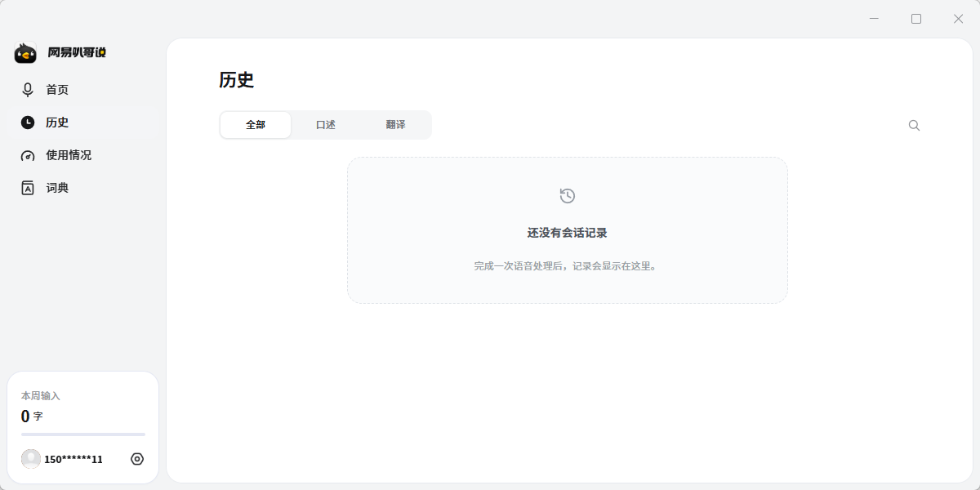
Task: Click the 本周输入 progress bar
Action: tap(83, 434)
